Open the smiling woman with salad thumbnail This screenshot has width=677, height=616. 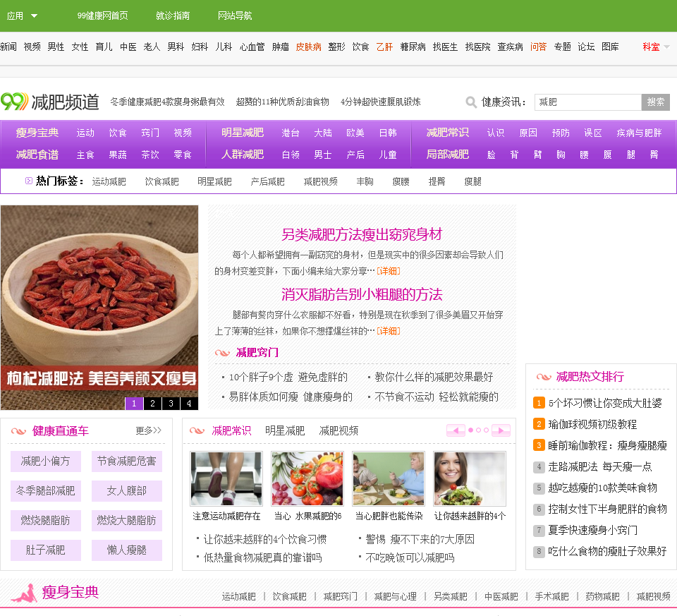coord(470,478)
